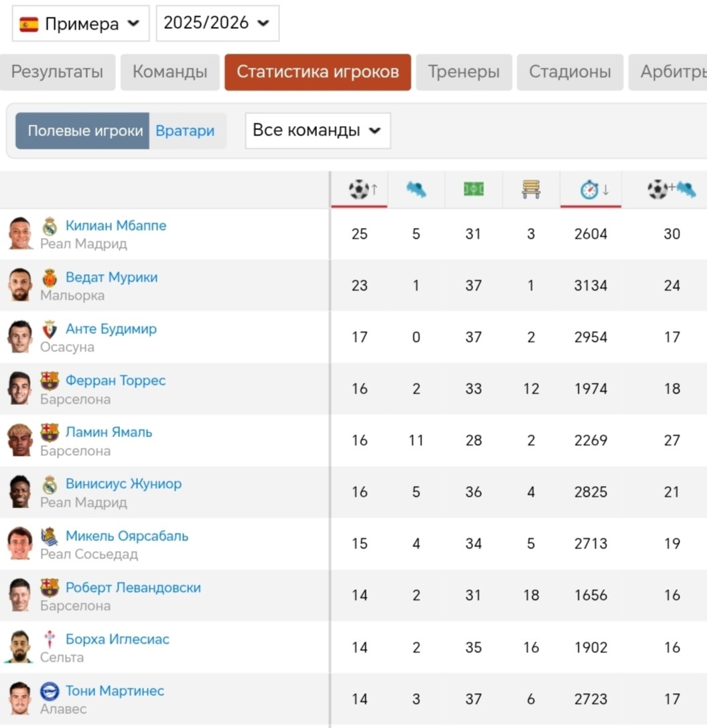
Task: Sort by goals plus assists icon
Action: tap(671, 190)
